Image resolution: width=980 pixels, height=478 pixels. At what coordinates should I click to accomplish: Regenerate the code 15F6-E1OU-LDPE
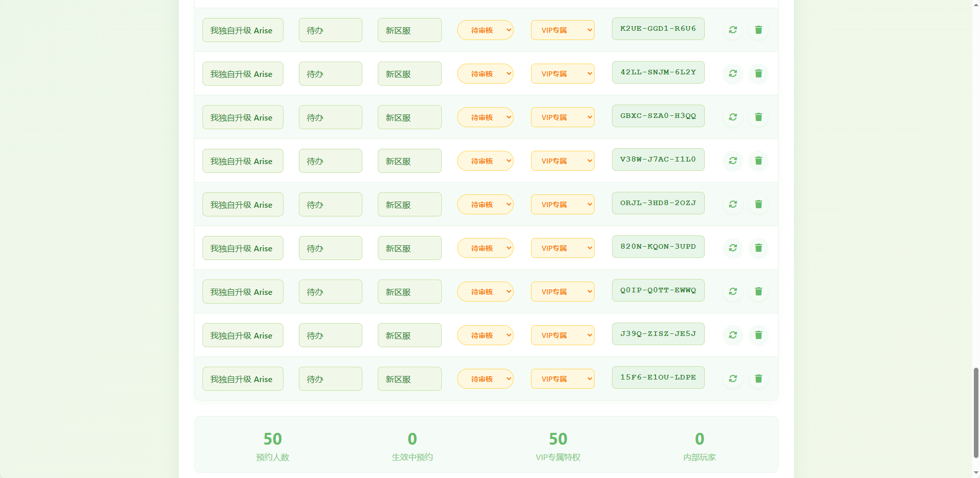tap(733, 379)
